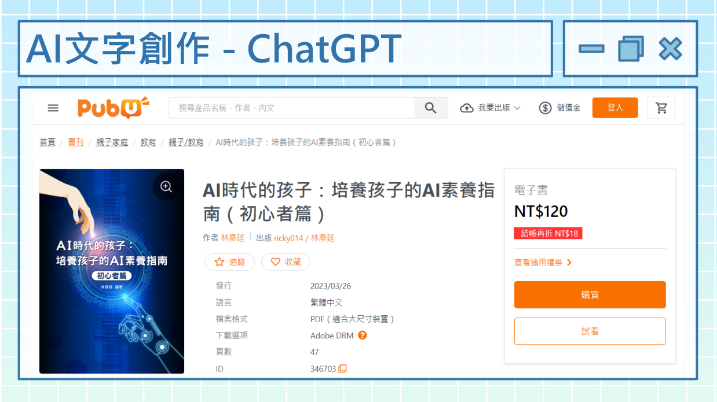Click the dollar coin stored-value icon
Image resolution: width=717 pixels, height=402 pixels.
click(x=545, y=108)
